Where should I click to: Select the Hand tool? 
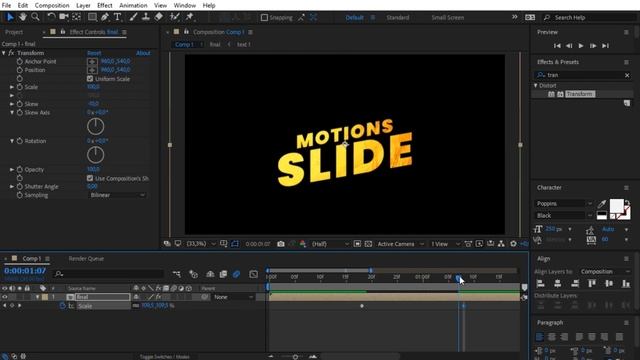pos(22,17)
